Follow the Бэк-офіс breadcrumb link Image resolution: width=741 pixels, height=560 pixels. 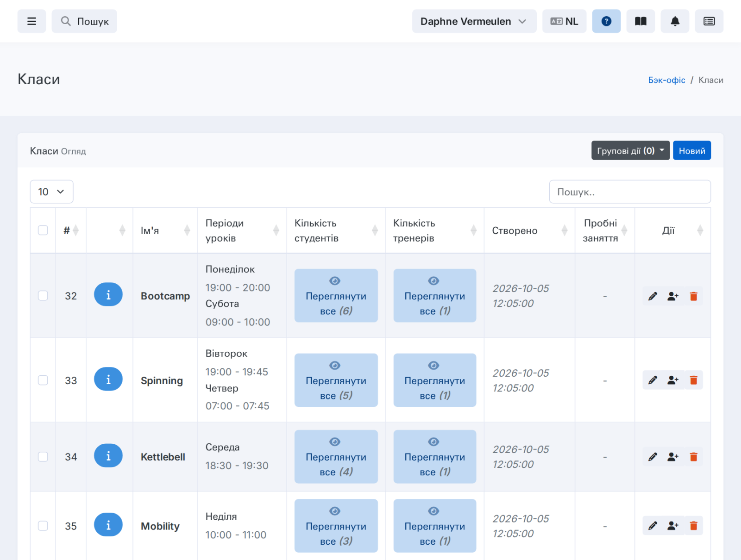point(666,80)
